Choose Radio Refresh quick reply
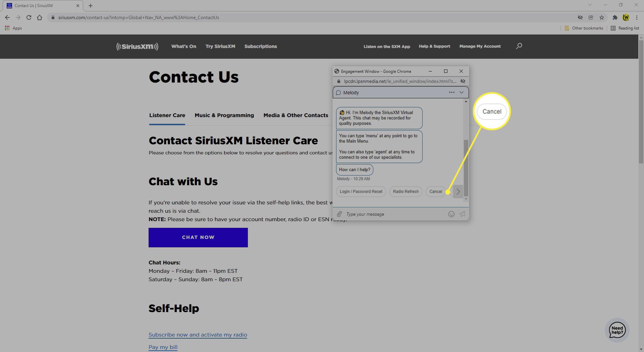Screen dimensions: 644x352 tap(406, 192)
